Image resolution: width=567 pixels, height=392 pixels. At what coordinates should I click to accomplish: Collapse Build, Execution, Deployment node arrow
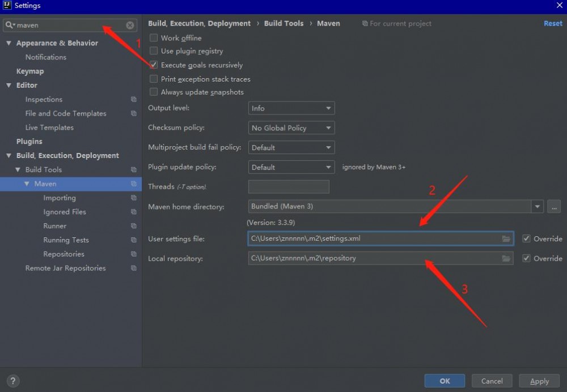9,156
